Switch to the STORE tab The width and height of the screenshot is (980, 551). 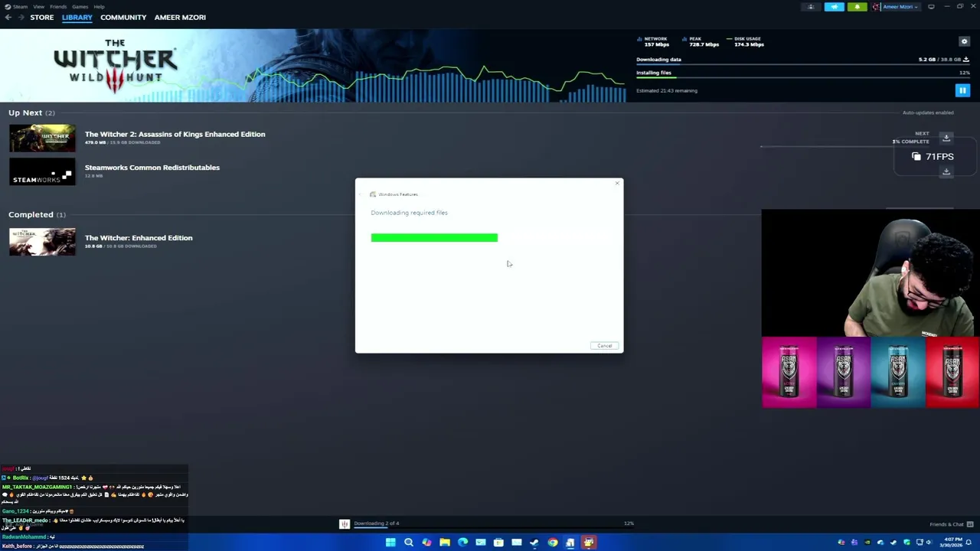tap(42, 17)
